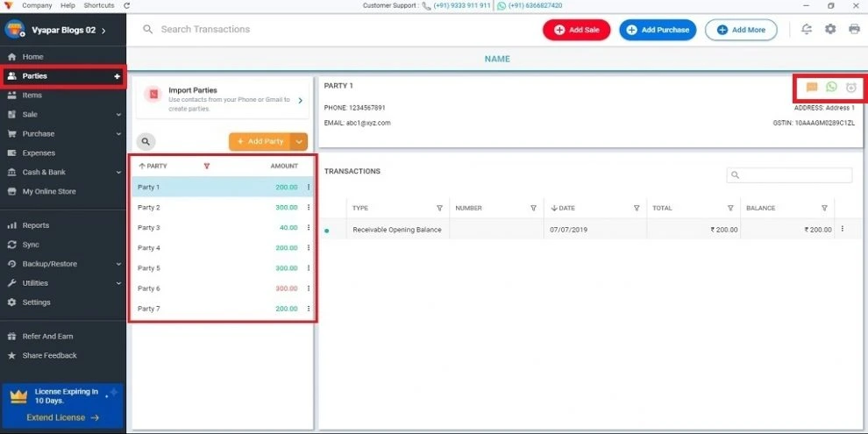Open three-dot menu for Party 6
Screen dimensions: 868x434
click(309, 288)
